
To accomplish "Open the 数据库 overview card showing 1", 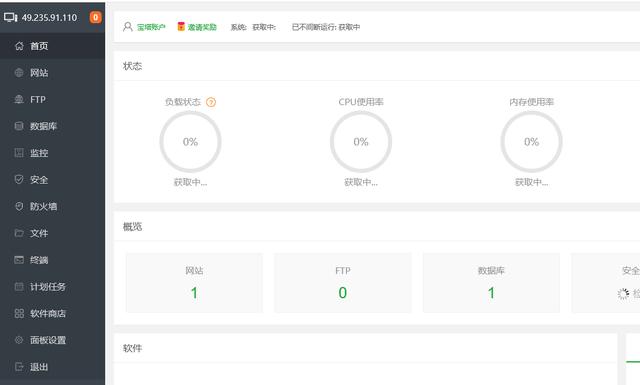I will pyautogui.click(x=491, y=283).
